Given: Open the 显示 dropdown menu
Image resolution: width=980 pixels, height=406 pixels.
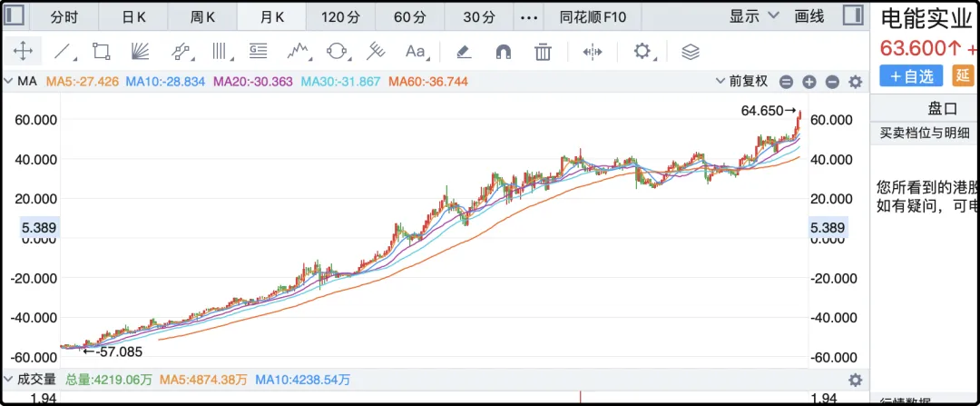Looking at the screenshot, I should point(754,16).
